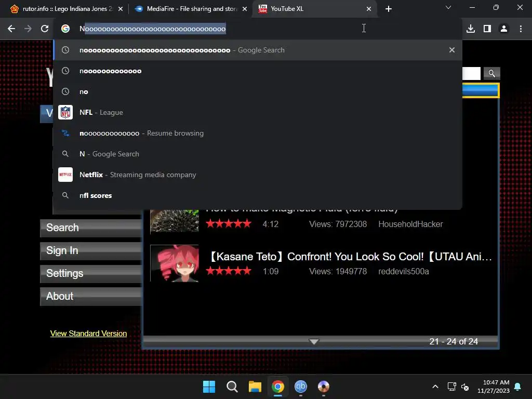
Task: Click the reddevils500a uploader name
Action: (x=403, y=271)
